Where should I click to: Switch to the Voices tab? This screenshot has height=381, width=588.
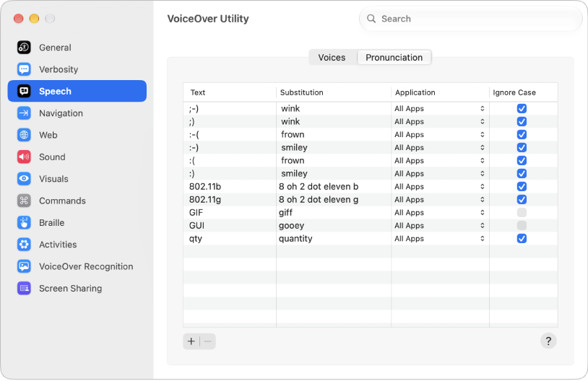pyautogui.click(x=332, y=57)
